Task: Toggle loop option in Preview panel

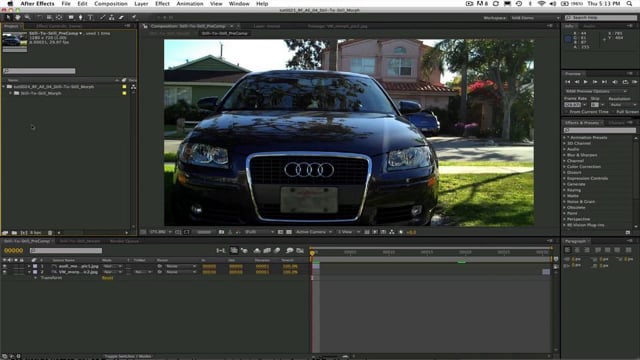Action: point(625,82)
